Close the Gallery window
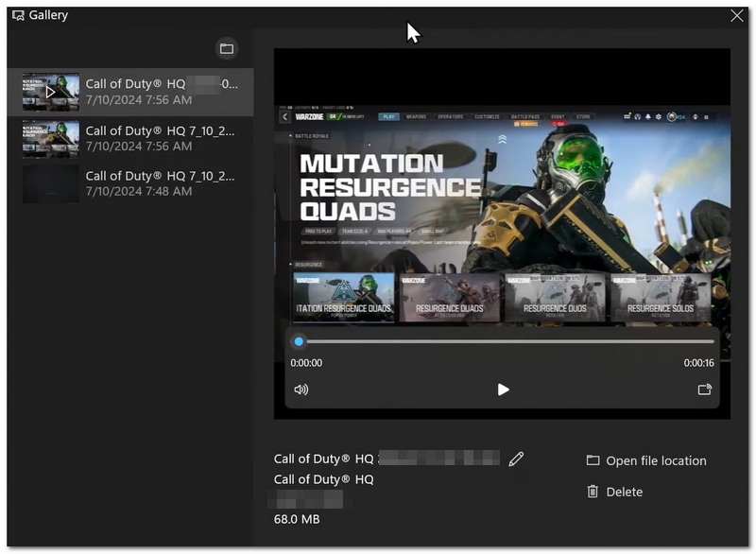Screen dimensions: 756x554 pos(736,15)
